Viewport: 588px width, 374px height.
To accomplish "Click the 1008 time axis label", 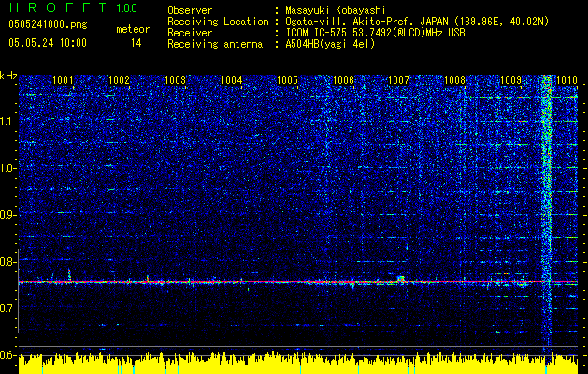I will (x=454, y=79).
